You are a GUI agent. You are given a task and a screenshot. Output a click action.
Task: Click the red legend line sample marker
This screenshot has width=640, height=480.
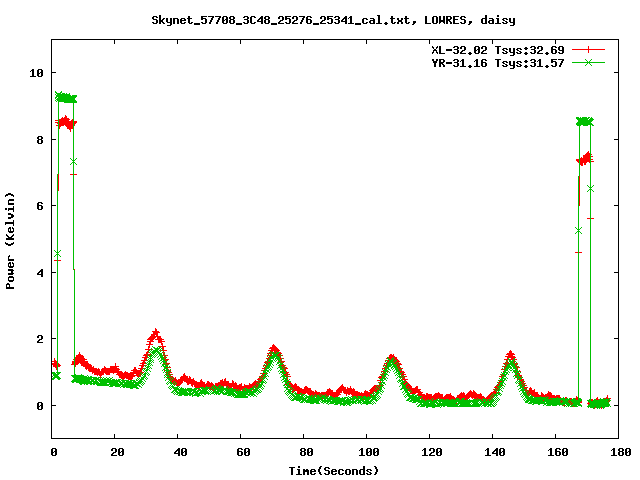tap(588, 50)
